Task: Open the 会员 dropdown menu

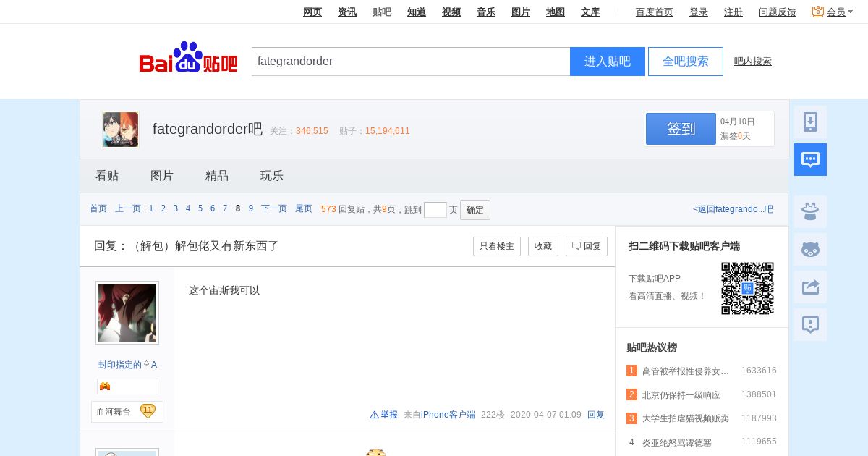Action: click(x=840, y=12)
